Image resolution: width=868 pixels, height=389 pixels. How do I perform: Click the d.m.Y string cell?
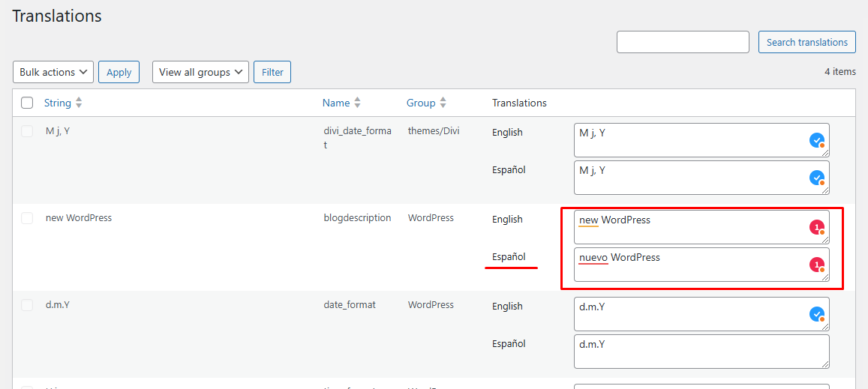pos(58,305)
